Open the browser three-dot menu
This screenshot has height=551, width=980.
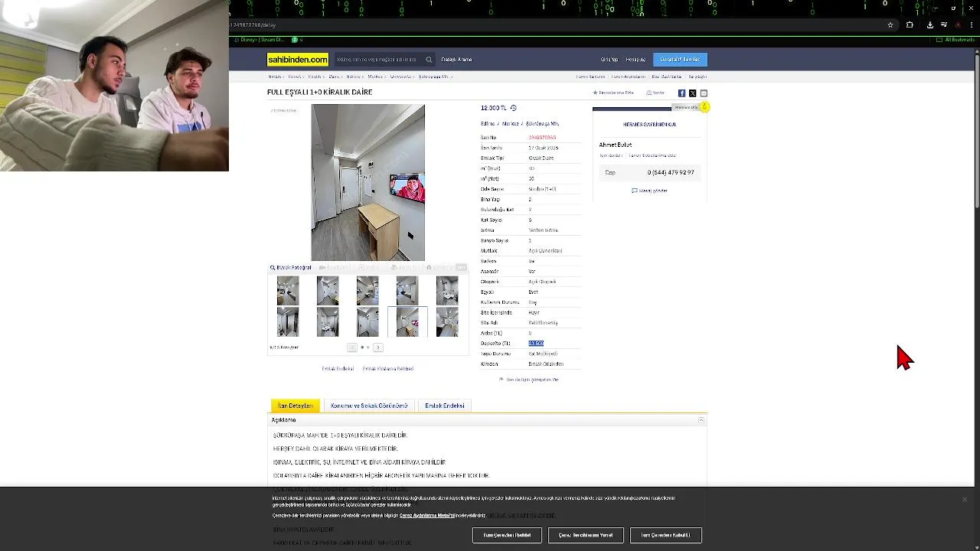971,24
